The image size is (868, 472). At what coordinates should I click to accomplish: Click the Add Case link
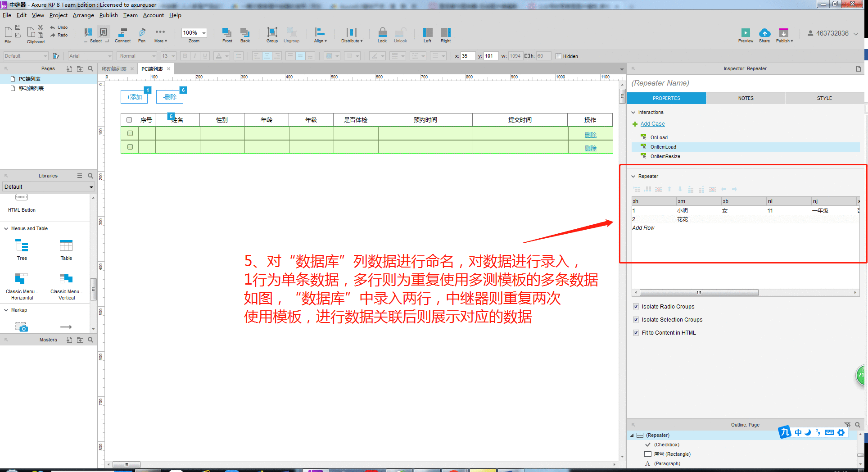point(652,124)
